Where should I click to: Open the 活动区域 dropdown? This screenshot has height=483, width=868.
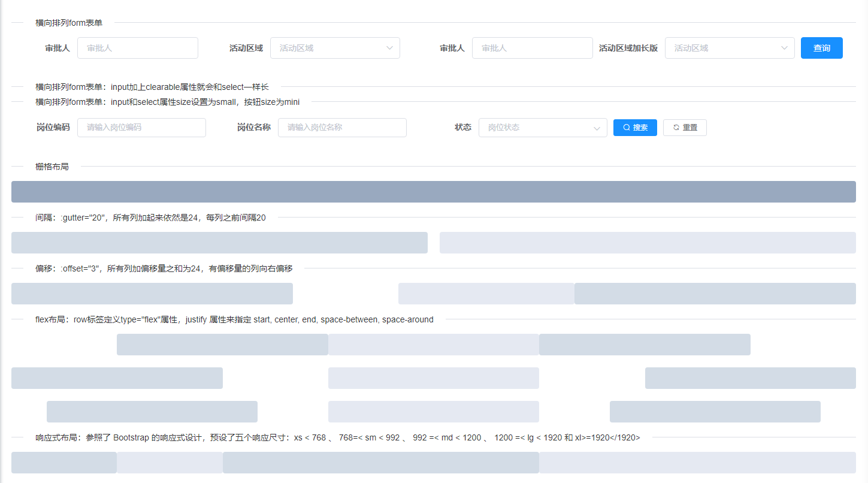point(335,48)
